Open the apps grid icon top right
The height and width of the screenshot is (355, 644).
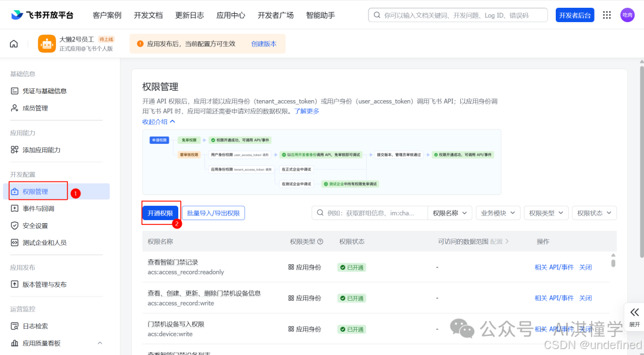(x=606, y=15)
